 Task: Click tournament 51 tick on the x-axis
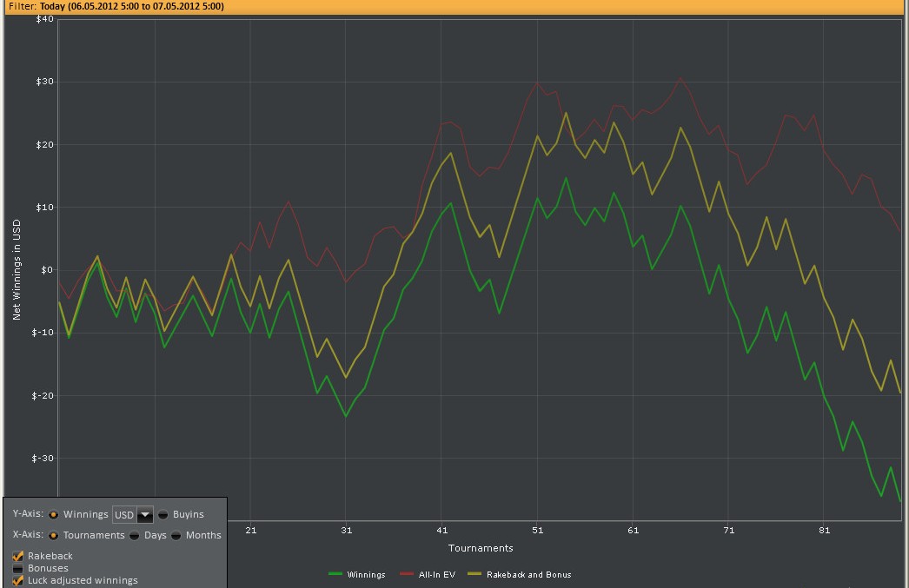(x=538, y=530)
